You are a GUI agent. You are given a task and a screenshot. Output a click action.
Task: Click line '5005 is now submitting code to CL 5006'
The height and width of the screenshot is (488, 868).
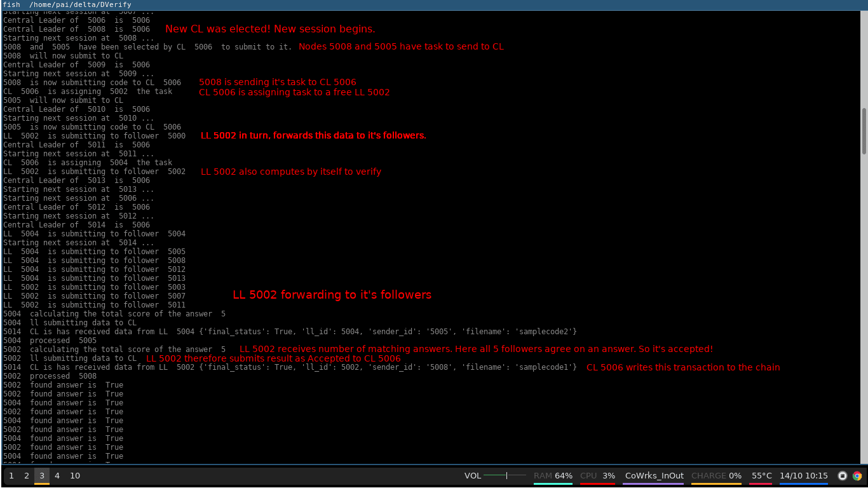coord(92,127)
